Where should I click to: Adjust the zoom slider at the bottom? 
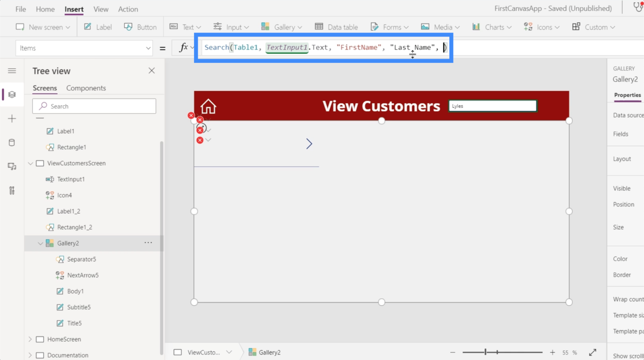tap(502, 352)
